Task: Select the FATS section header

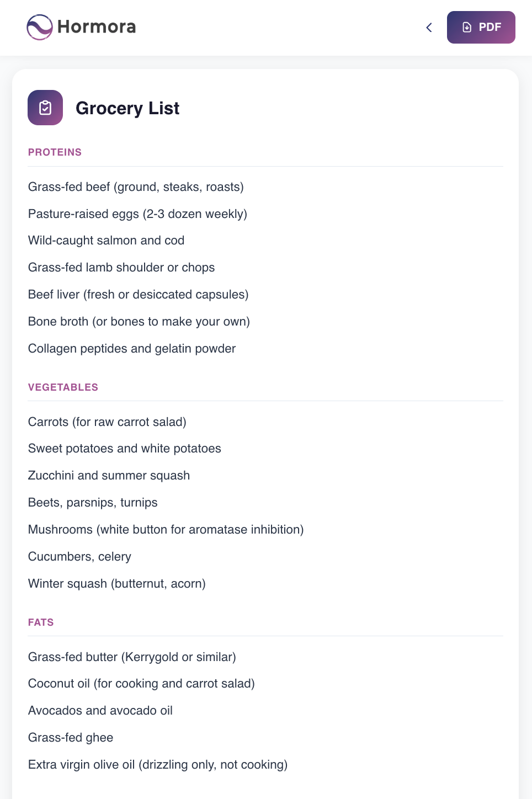Action: [x=41, y=622]
